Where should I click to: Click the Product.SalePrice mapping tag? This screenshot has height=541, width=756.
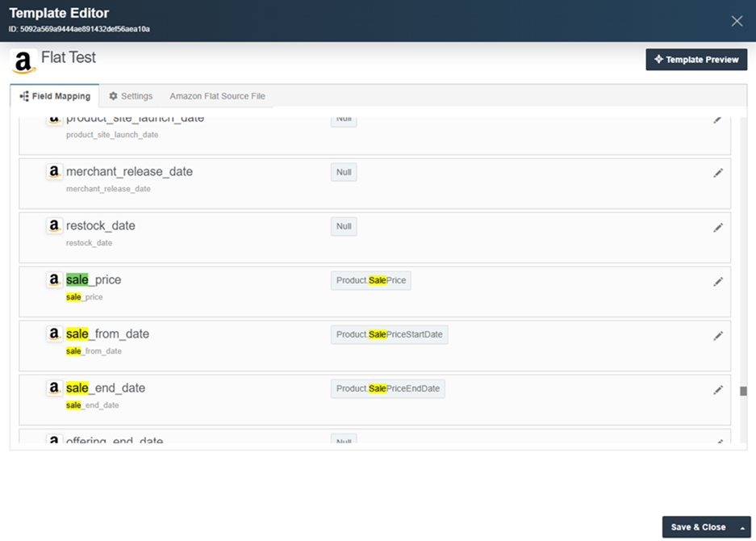[371, 280]
